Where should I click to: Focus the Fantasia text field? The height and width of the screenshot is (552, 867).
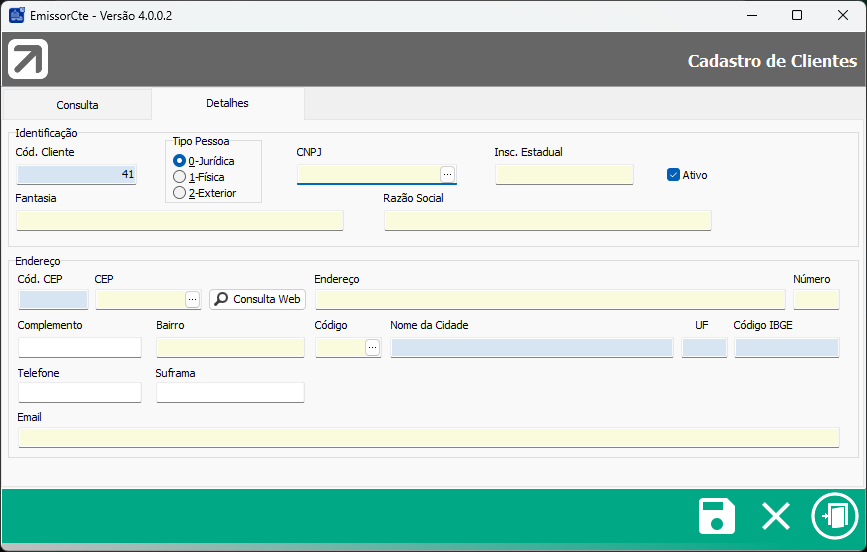[x=180, y=220]
